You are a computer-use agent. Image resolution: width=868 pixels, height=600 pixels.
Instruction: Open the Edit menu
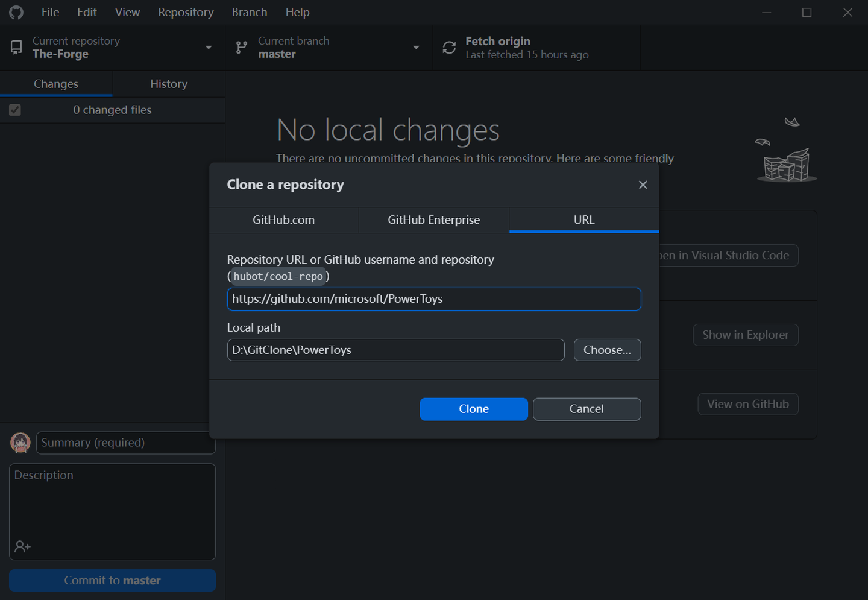[x=87, y=12]
